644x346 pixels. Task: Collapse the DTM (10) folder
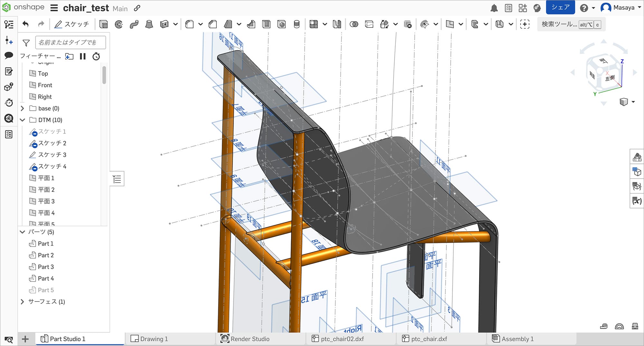point(22,120)
